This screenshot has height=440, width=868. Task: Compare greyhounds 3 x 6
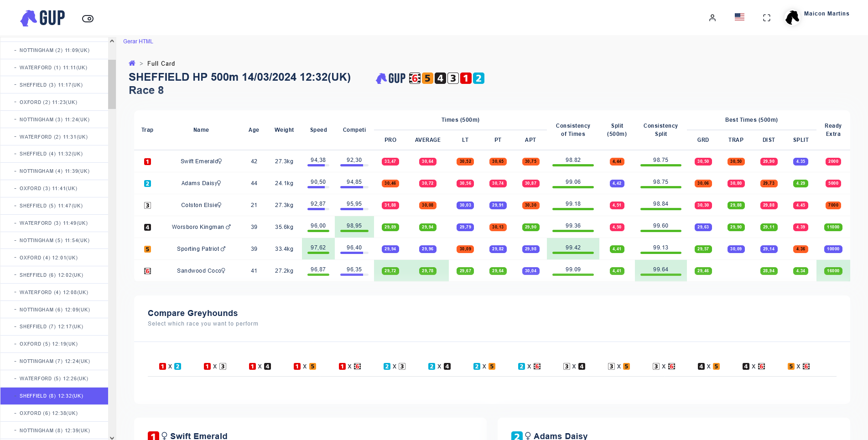664,366
